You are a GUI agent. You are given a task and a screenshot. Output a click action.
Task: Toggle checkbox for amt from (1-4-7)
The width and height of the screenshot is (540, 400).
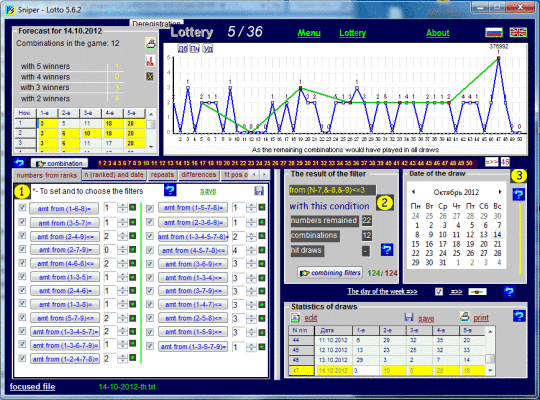(150, 305)
